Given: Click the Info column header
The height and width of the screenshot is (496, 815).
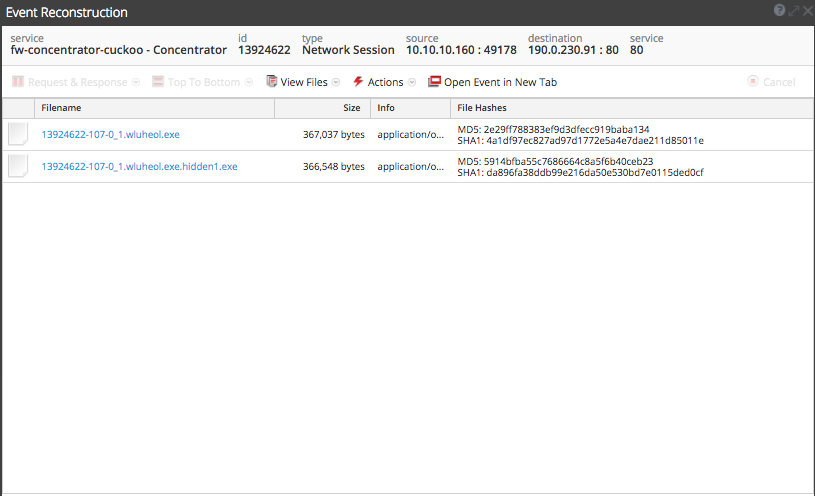Looking at the screenshot, I should pos(386,107).
